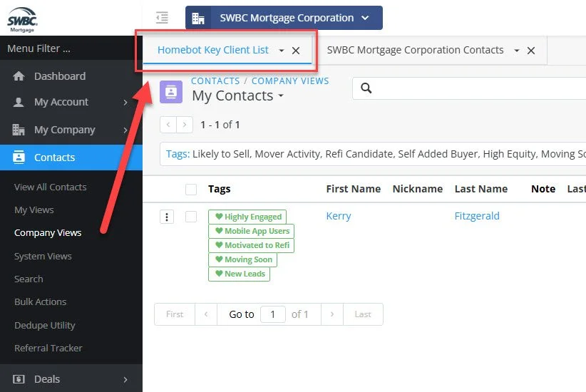Click next page arrow in bottom pagination
Image resolution: width=586 pixels, height=392 pixels.
pos(332,314)
